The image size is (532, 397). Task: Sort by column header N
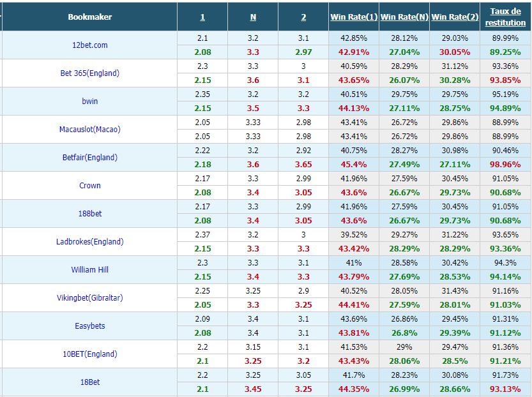[253, 17]
